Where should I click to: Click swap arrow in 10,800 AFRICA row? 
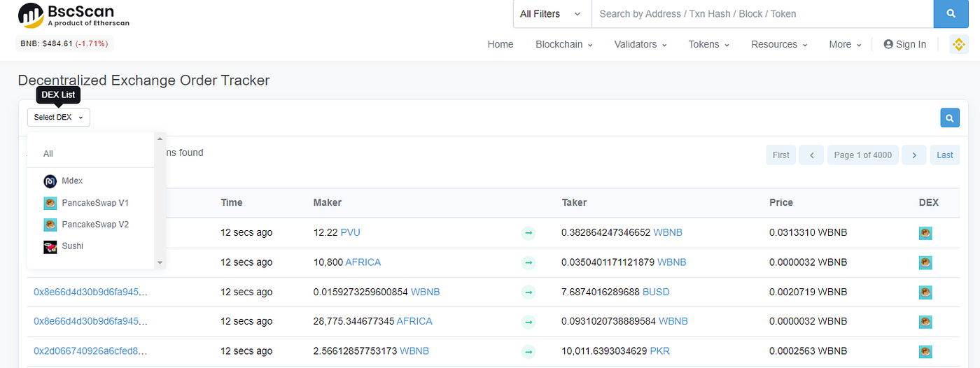pyautogui.click(x=528, y=262)
